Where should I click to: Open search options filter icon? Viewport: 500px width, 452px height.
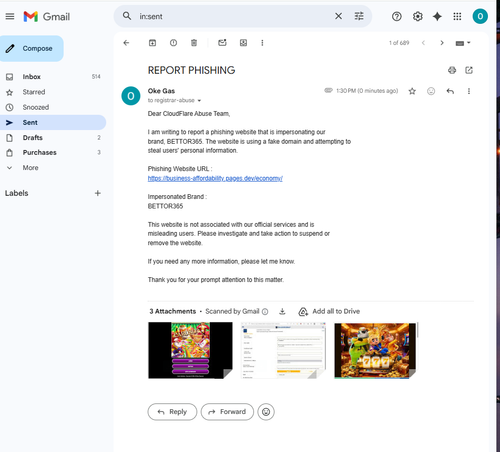[x=359, y=16]
